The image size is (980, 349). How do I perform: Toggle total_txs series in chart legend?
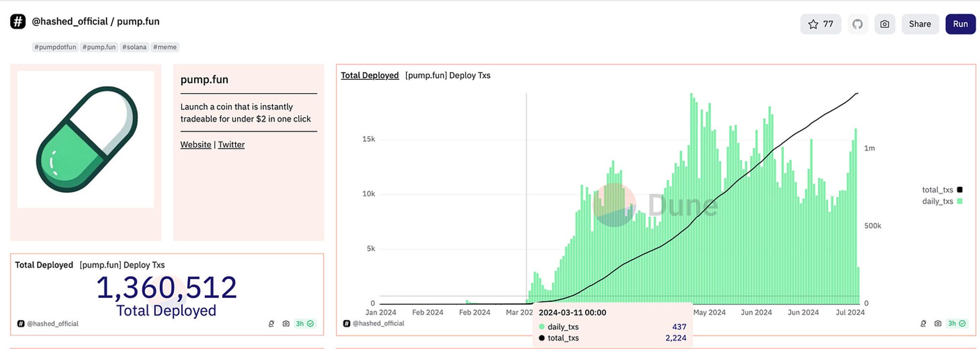(x=942, y=190)
